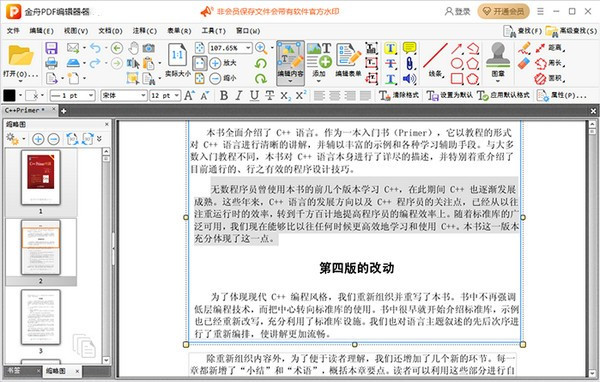Open the blue scanner icon
Image resolution: width=600 pixels, height=382 pixels.
tap(73, 63)
